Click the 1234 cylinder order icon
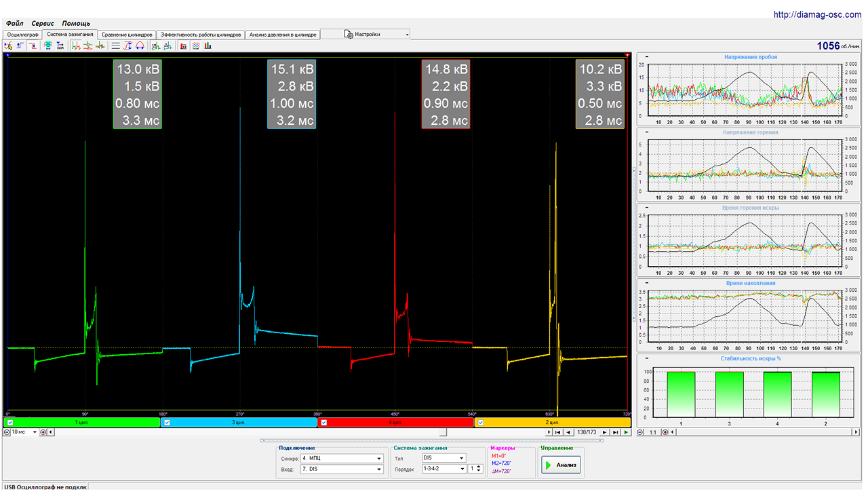 point(60,45)
